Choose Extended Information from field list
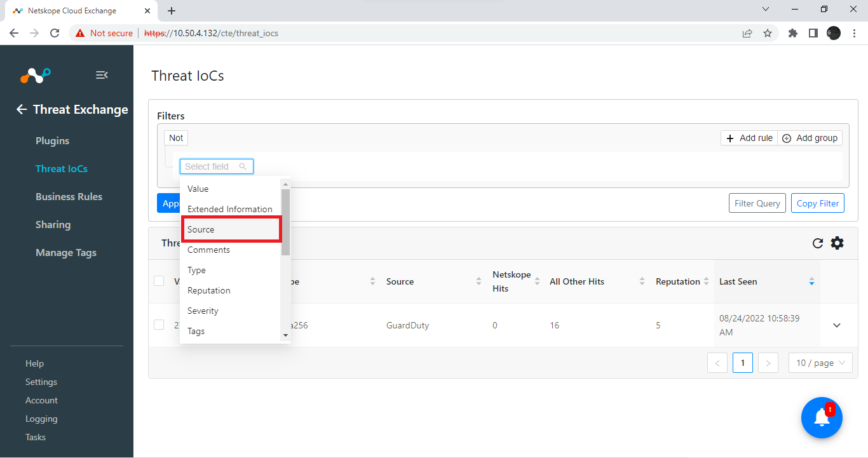The height and width of the screenshot is (458, 868). coord(230,209)
